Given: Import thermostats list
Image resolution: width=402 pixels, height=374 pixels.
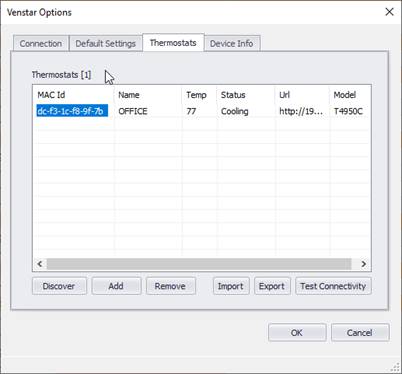Looking at the screenshot, I should 231,286.
